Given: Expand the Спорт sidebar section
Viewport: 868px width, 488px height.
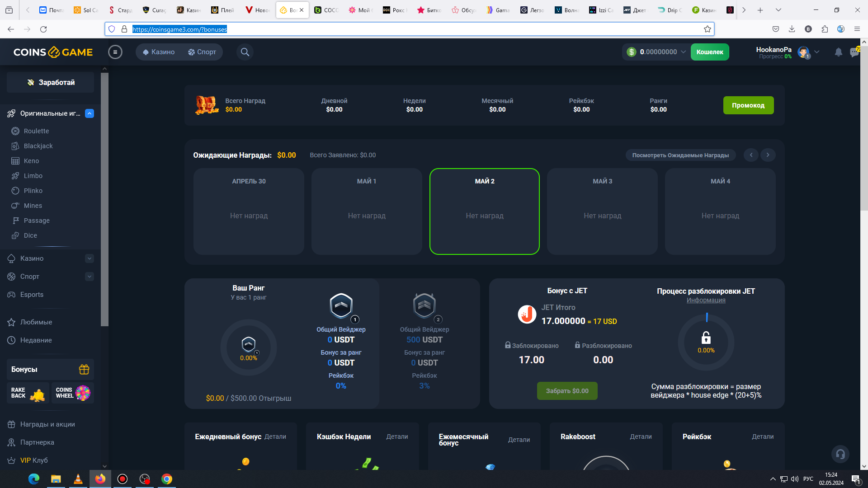Looking at the screenshot, I should coord(90,277).
